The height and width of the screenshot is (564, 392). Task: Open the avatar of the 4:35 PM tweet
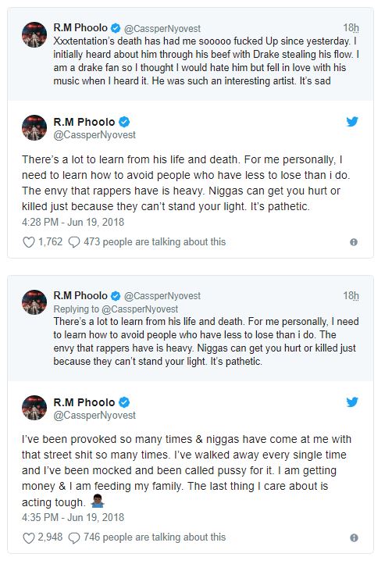pos(34,408)
